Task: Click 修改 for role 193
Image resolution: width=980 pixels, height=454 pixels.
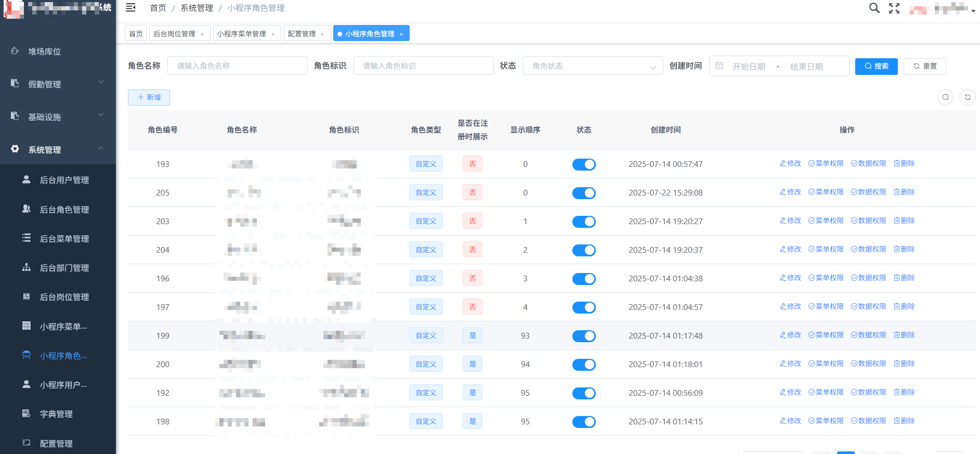Action: (x=790, y=163)
